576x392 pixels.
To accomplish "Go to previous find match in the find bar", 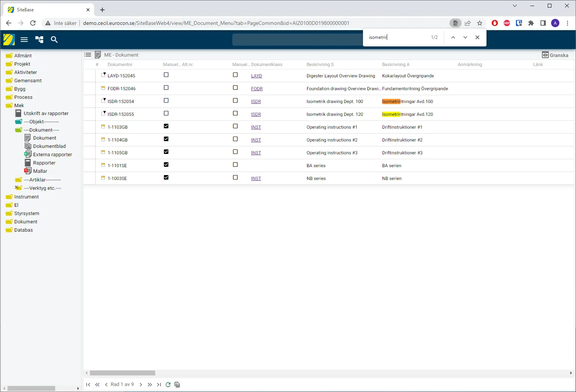I will pyautogui.click(x=453, y=37).
